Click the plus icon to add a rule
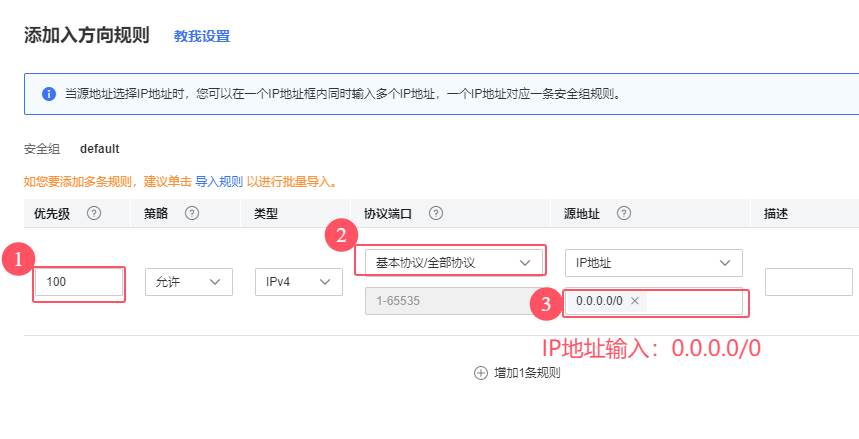Screen dimensions: 859x439 click(480, 373)
